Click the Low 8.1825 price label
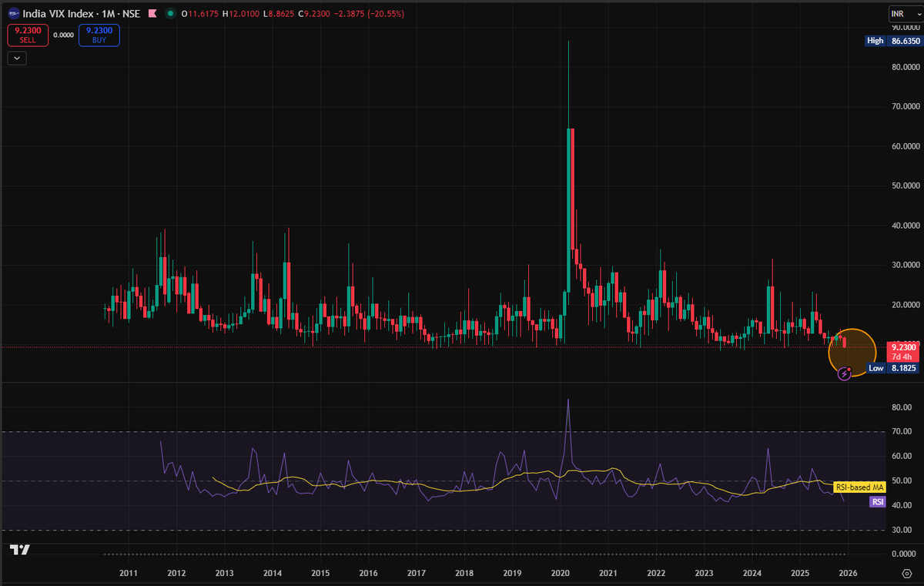Image resolution: width=924 pixels, height=586 pixels. (892, 369)
